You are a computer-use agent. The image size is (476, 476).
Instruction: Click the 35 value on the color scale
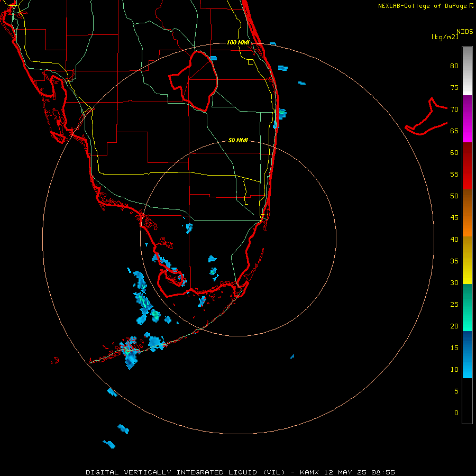coord(454,261)
